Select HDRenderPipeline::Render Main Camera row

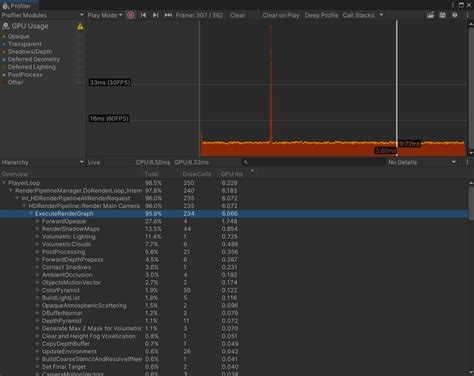pyautogui.click(x=234, y=206)
